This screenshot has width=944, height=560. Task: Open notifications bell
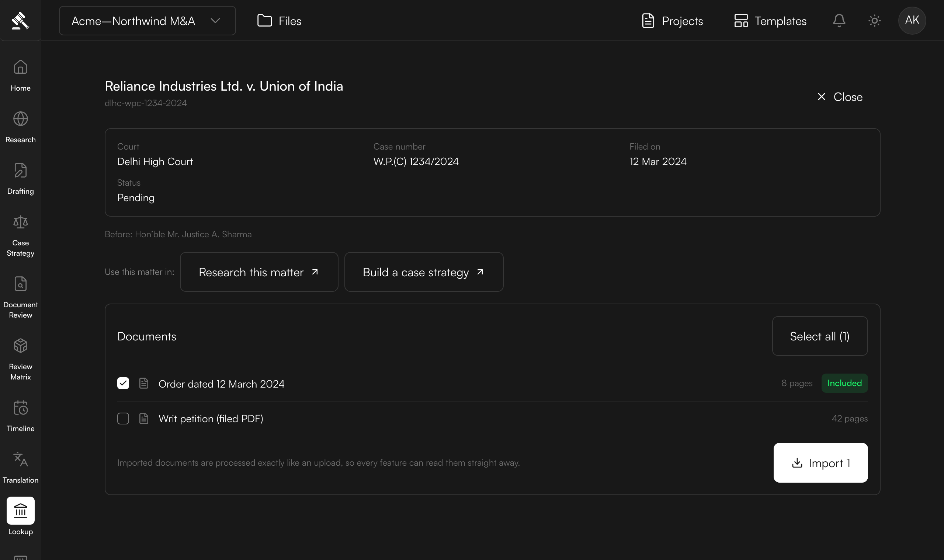pyautogui.click(x=839, y=20)
